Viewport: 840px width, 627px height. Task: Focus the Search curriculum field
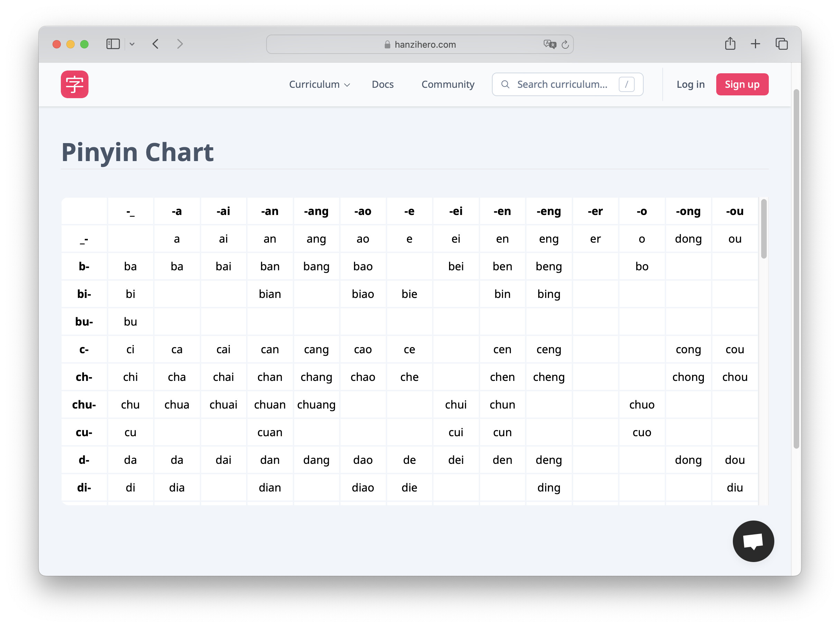click(568, 84)
